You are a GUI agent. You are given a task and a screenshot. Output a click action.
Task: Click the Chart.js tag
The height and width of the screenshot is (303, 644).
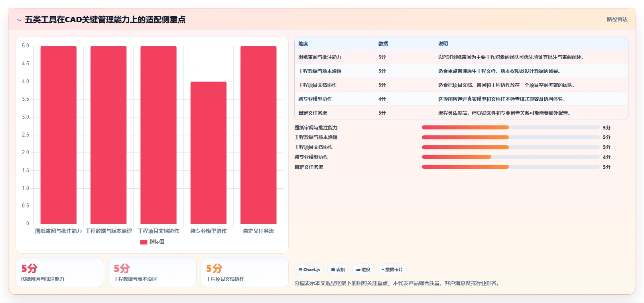click(x=309, y=270)
